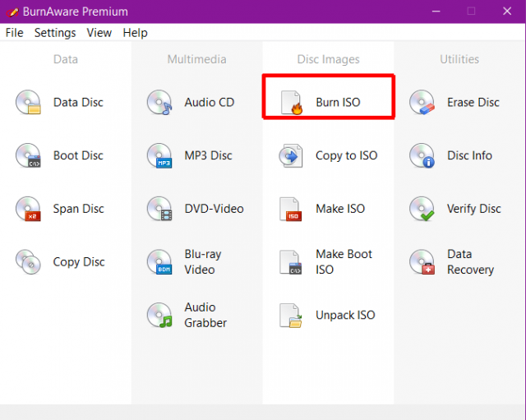Click the Burn ISO flame icon

[x=291, y=102]
